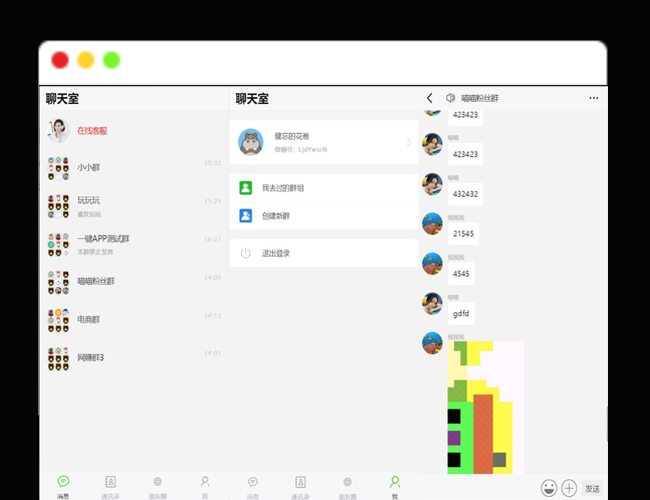650x500 pixels.
Task: Open the 在线客服 customer service chat
Action: pos(134,131)
